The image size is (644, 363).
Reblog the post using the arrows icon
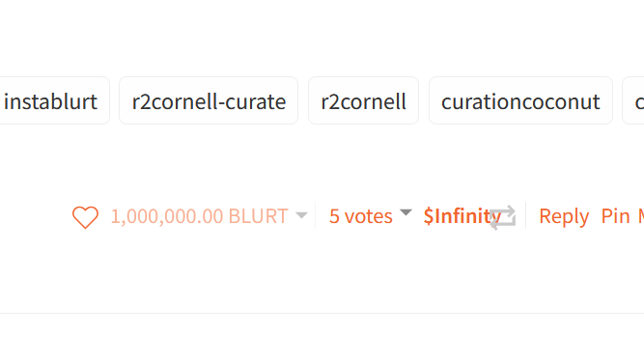[503, 217]
